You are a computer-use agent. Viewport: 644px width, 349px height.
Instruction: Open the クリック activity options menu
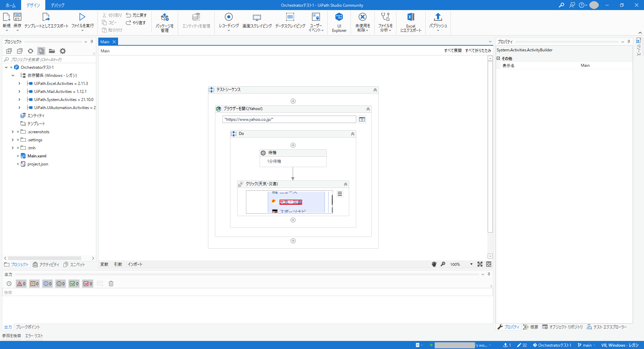340,194
